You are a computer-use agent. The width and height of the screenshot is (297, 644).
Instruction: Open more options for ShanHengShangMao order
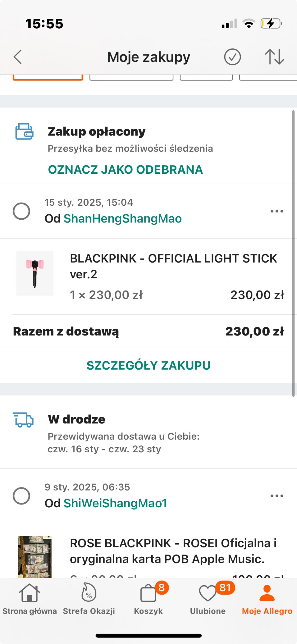tap(277, 211)
